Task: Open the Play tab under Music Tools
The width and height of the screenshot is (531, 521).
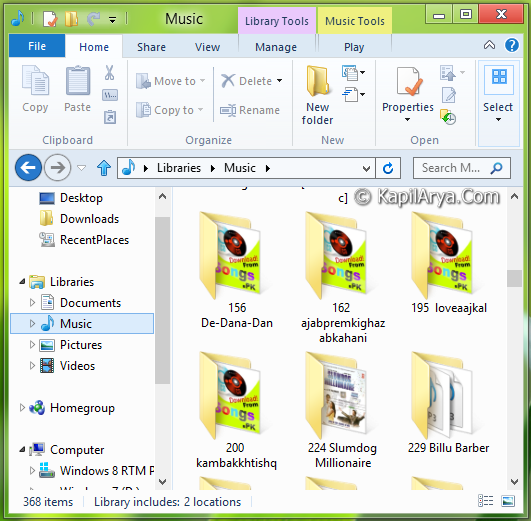Action: [x=354, y=47]
